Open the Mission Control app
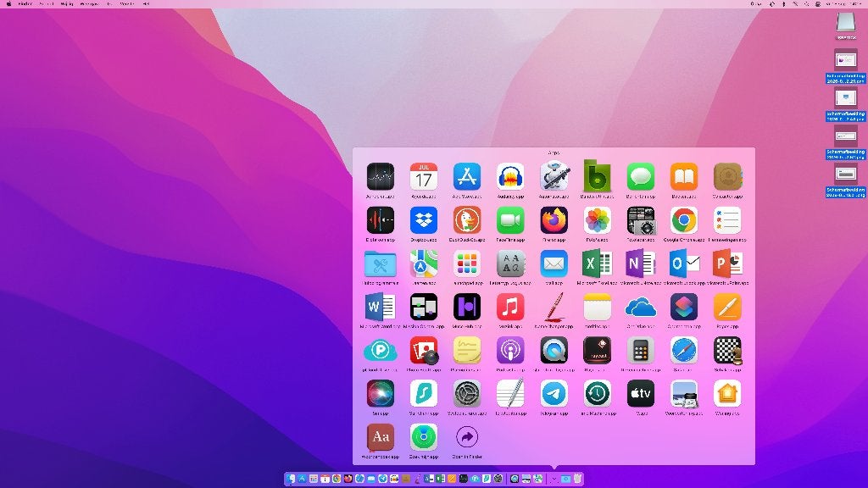 (x=424, y=307)
